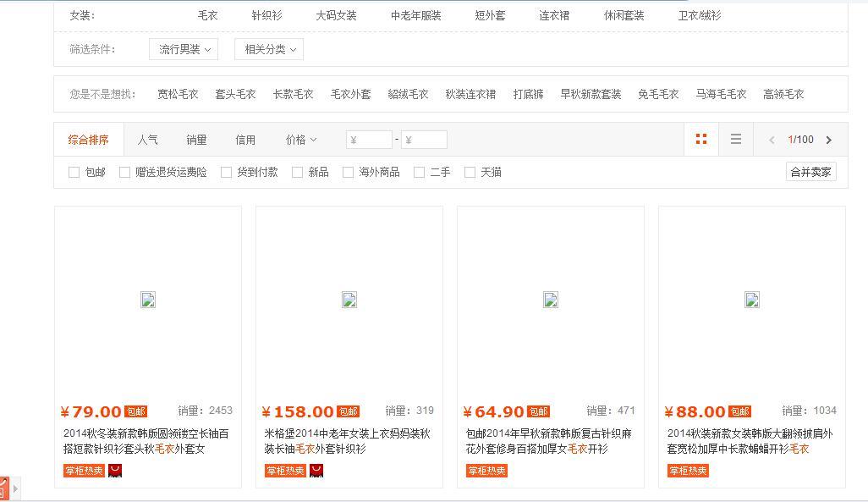Open image of the ¥64.90 product
Image resolution: width=868 pixels, height=502 pixels.
[551, 300]
